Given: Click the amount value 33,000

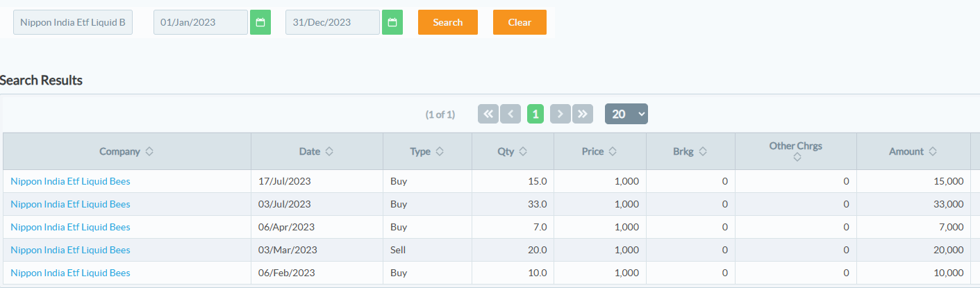Looking at the screenshot, I should pos(949,204).
